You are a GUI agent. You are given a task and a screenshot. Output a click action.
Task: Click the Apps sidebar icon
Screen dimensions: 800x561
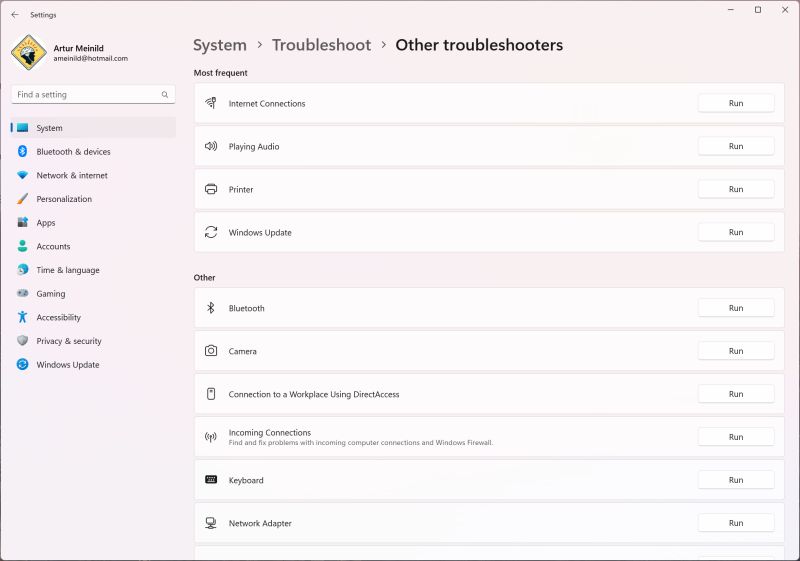click(x=22, y=222)
